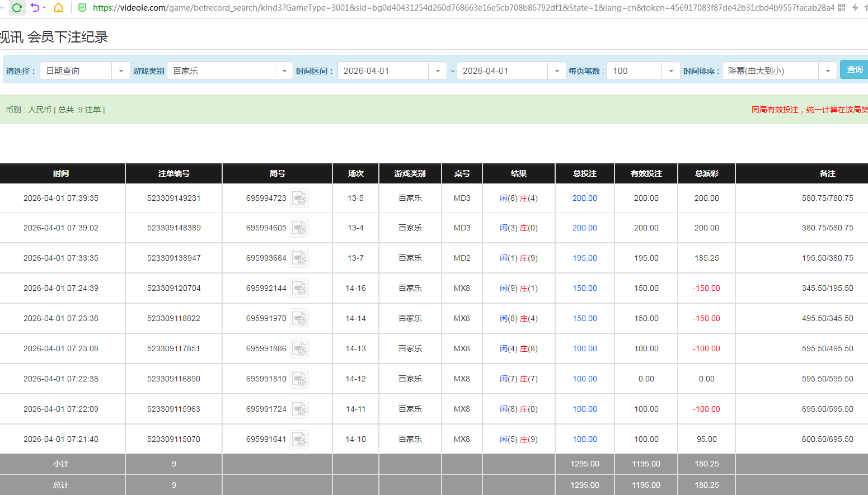Viewport: 868px width, 495px height.
Task: Click the browser reload icon
Action: click(17, 8)
